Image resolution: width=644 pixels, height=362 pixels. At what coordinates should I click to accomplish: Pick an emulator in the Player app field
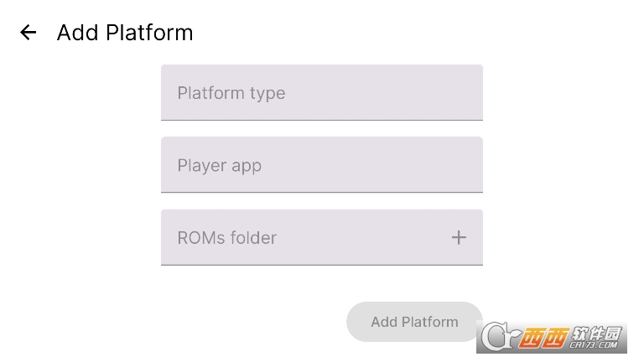point(322,165)
